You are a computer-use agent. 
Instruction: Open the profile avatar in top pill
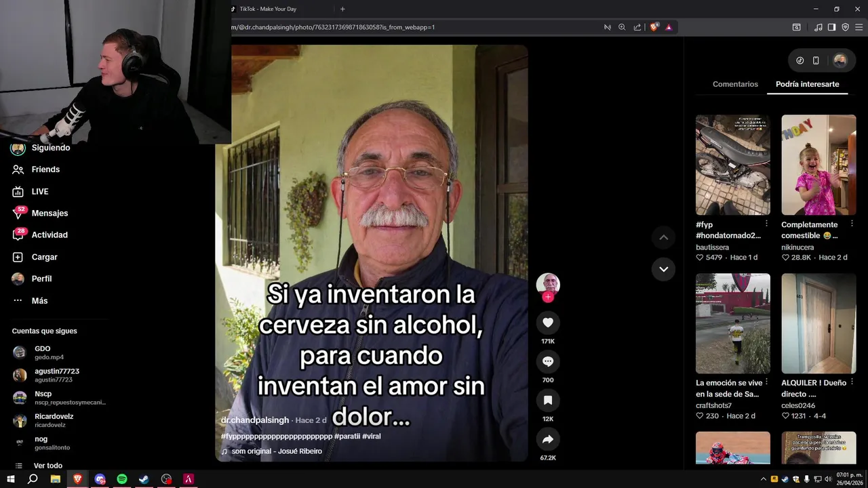tap(840, 60)
